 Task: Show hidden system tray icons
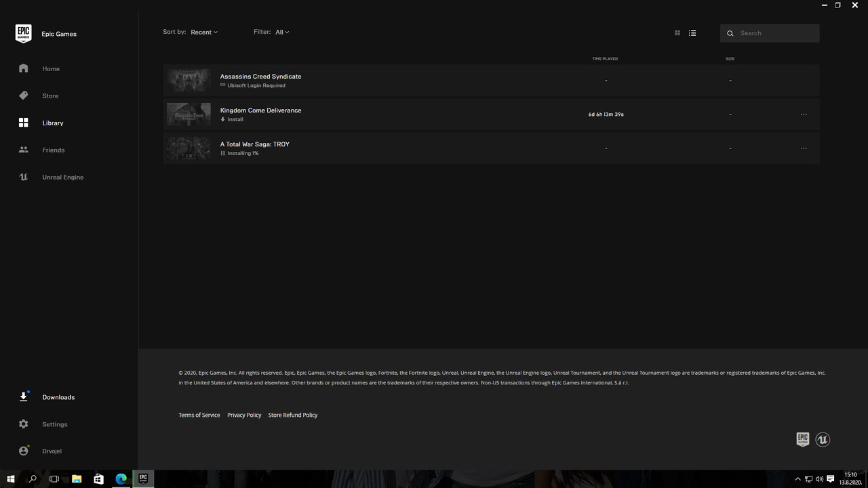point(797,479)
